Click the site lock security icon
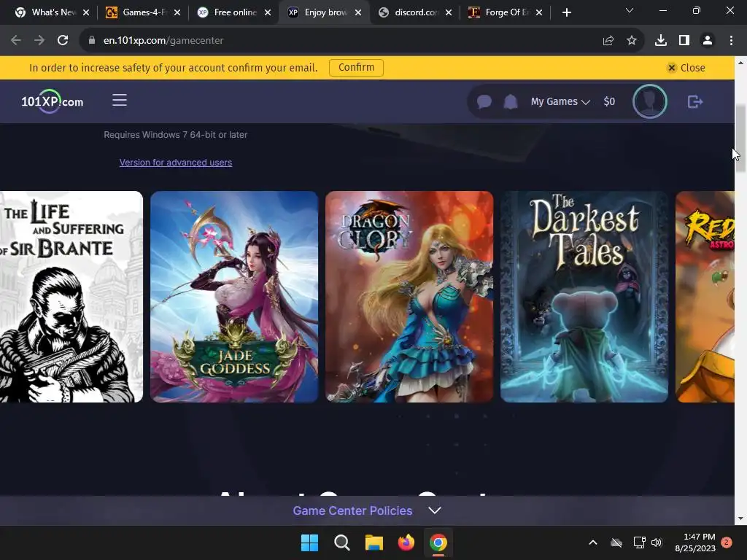Viewport: 747px width, 560px height. coord(92,41)
